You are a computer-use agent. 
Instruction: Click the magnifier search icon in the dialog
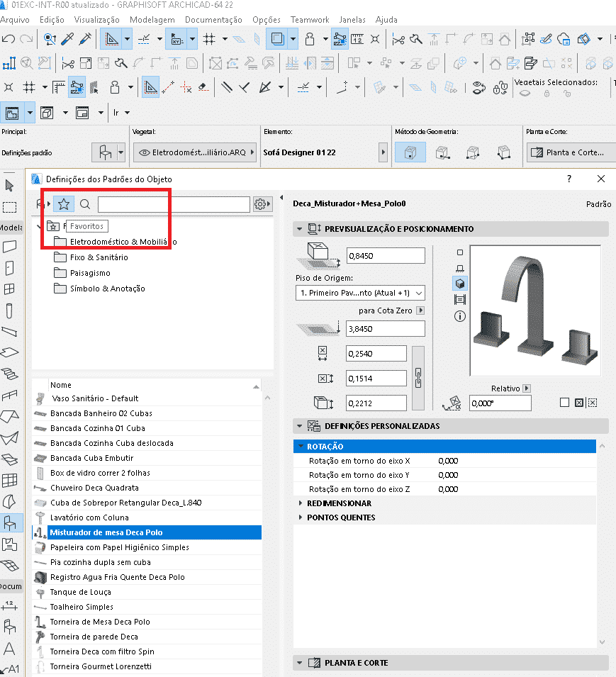(84, 203)
